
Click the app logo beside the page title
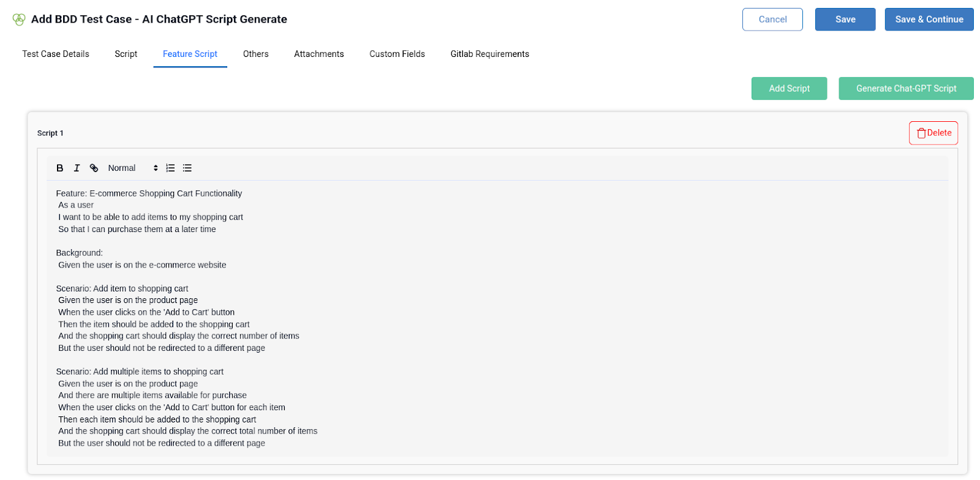[19, 20]
